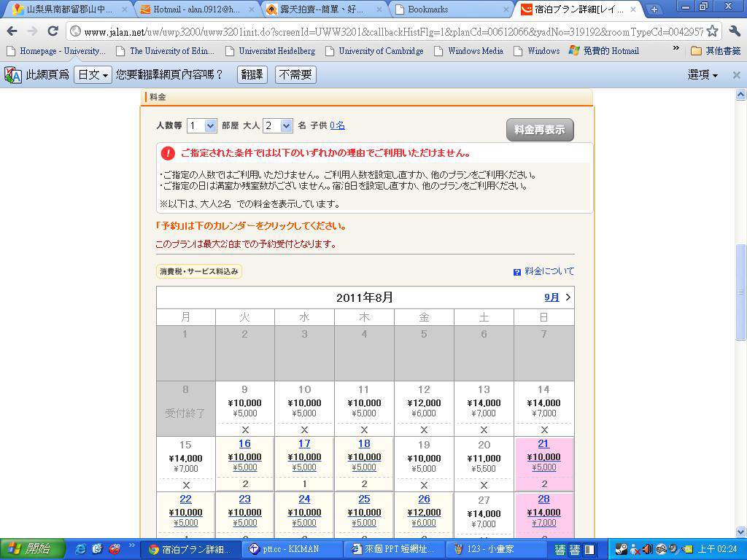Select August 25 on the calendar
The width and height of the screenshot is (747, 560).
pyautogui.click(x=365, y=516)
